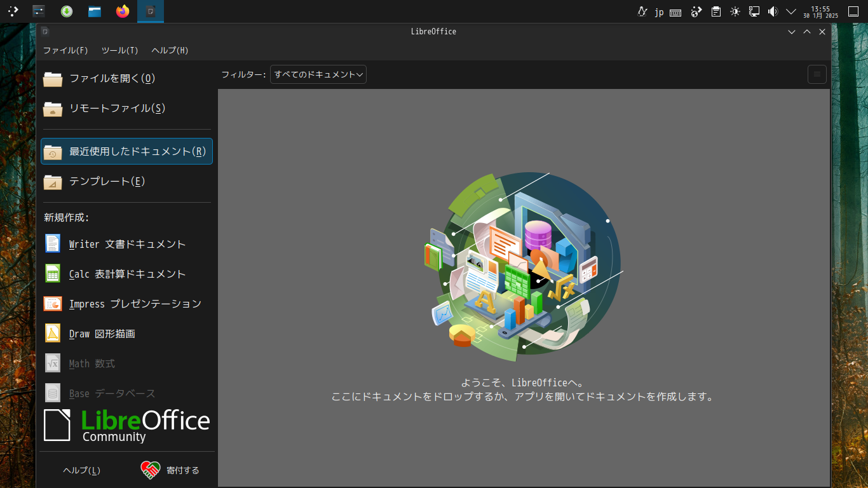The width and height of the screenshot is (868, 488).
Task: Open the ファイル(F) menu
Action: tap(65, 50)
